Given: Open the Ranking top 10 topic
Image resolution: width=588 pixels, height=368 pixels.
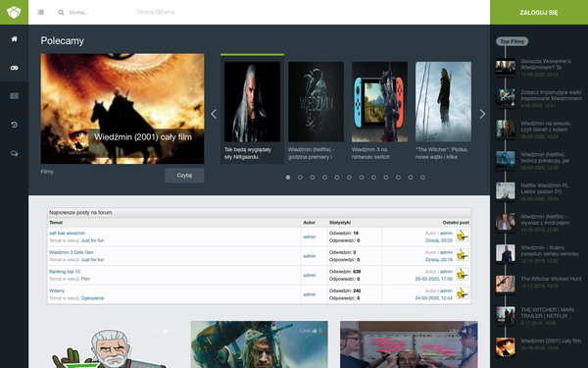Looking at the screenshot, I should click(65, 272).
